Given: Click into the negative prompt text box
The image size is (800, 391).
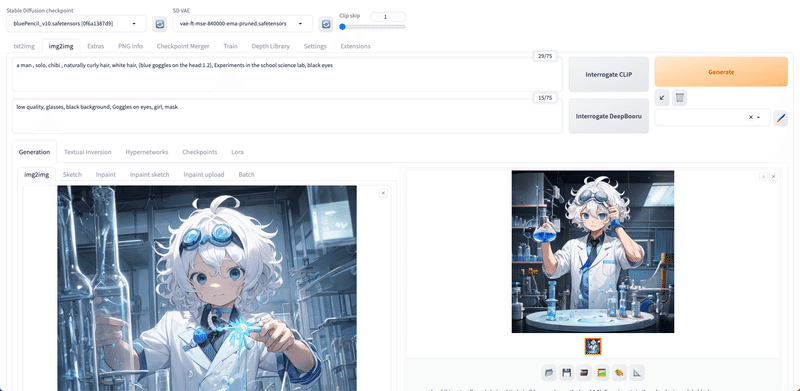Looking at the screenshot, I should point(287,116).
